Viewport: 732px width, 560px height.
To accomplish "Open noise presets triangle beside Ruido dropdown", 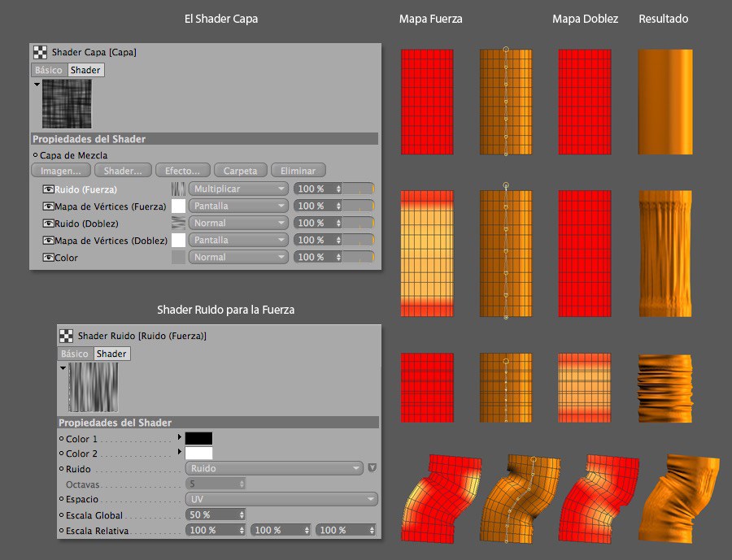I will coord(372,468).
